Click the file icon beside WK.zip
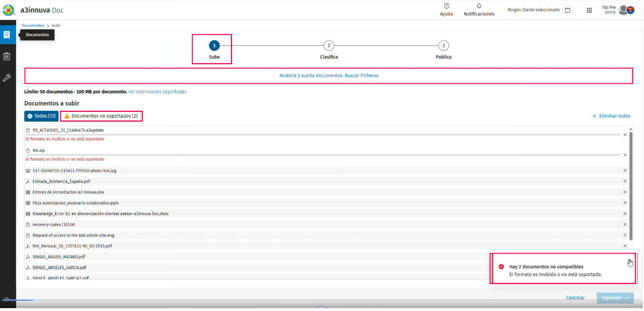644x311 pixels. point(28,150)
